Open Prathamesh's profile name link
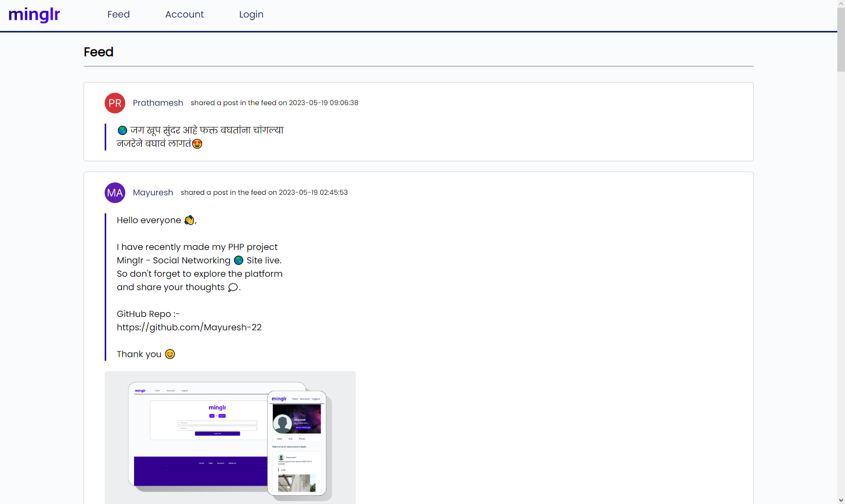Image resolution: width=845 pixels, height=504 pixels. point(158,103)
